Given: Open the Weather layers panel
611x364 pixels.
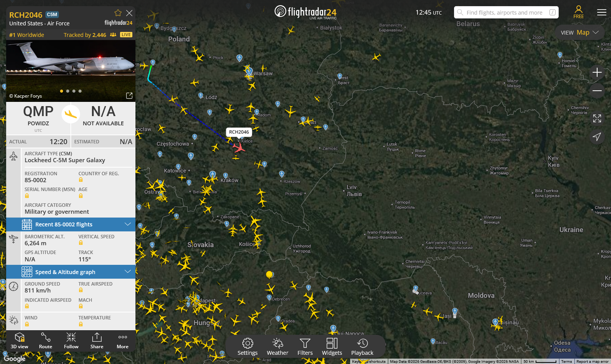Looking at the screenshot, I should (277, 347).
